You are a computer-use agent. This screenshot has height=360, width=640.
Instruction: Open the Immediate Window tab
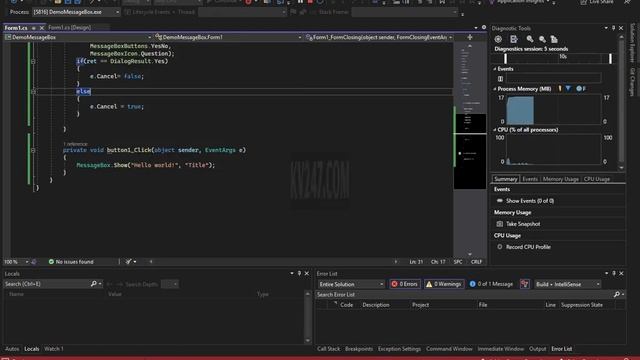click(x=500, y=349)
